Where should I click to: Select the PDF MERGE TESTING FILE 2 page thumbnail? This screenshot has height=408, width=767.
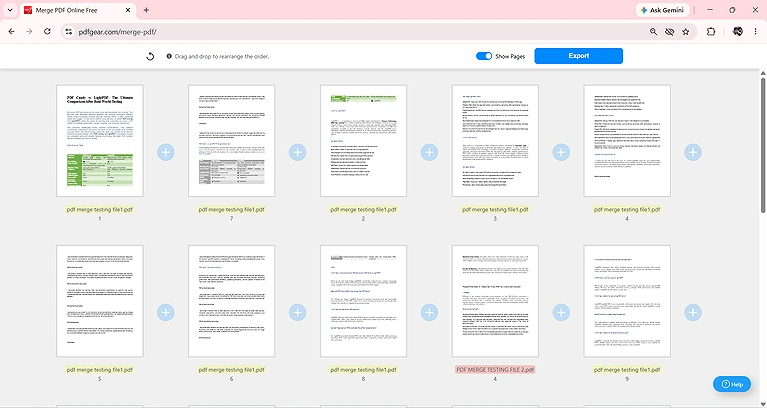pos(495,301)
